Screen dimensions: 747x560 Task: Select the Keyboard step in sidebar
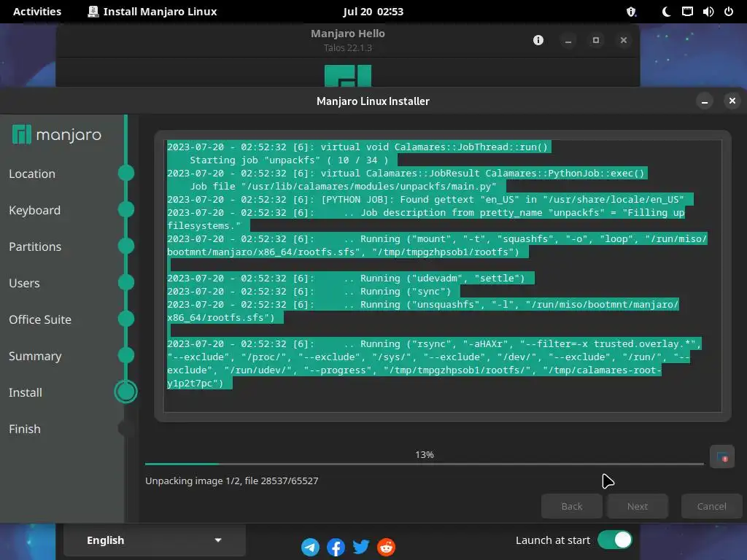35,210
